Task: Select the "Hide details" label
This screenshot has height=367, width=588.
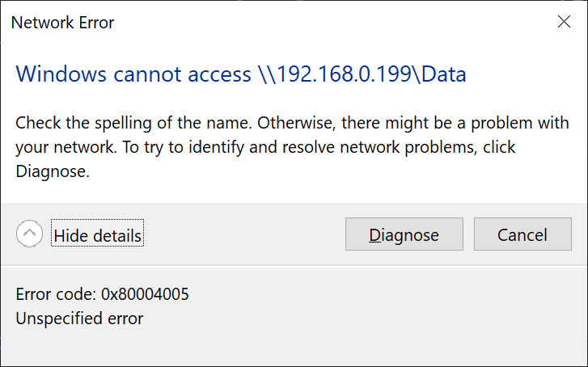Action: (98, 236)
